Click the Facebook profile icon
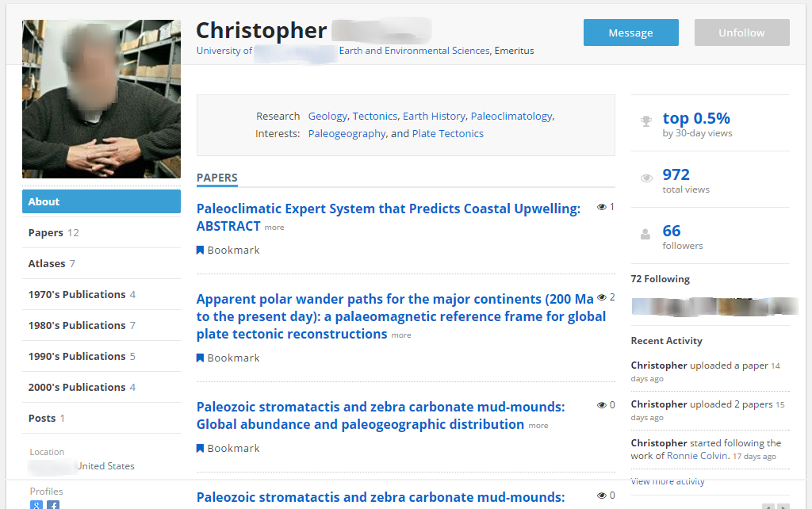812x509 pixels. click(x=53, y=505)
